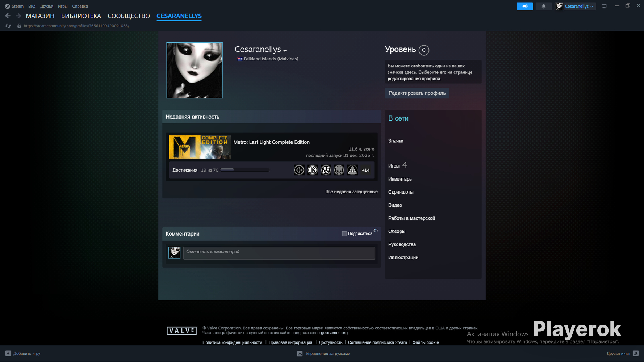
Task: Open the Руководства link
Action: (x=402, y=244)
